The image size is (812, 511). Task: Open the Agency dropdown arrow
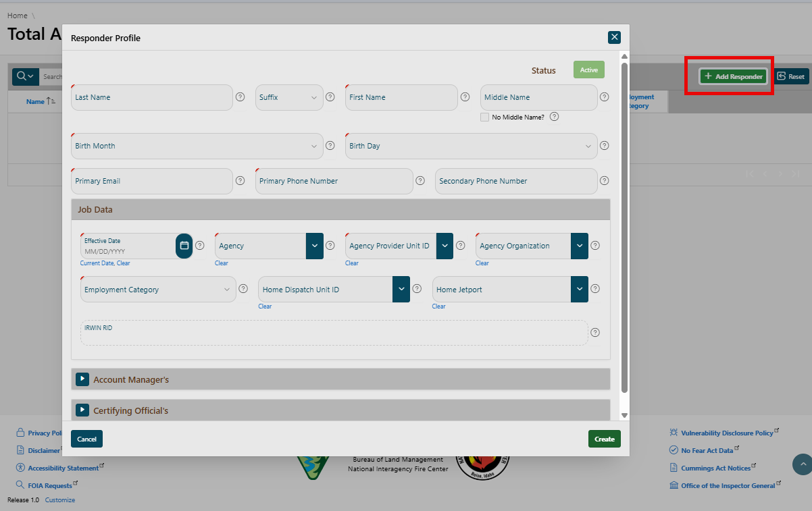[x=315, y=246]
